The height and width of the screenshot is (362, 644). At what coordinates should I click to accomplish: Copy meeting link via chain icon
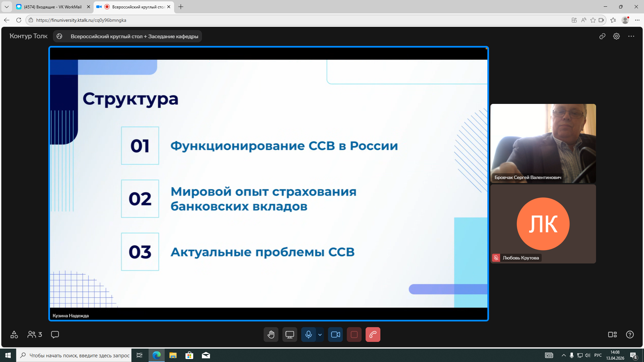[x=602, y=36]
